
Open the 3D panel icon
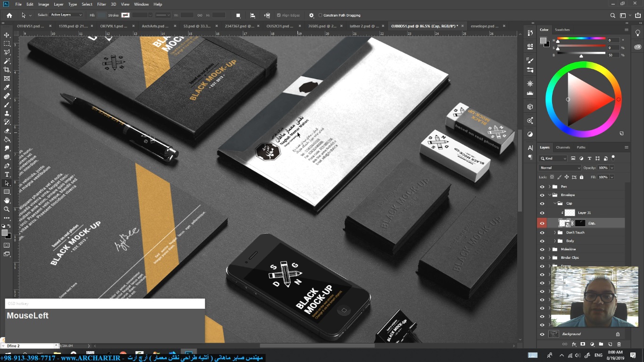pyautogui.click(x=530, y=107)
